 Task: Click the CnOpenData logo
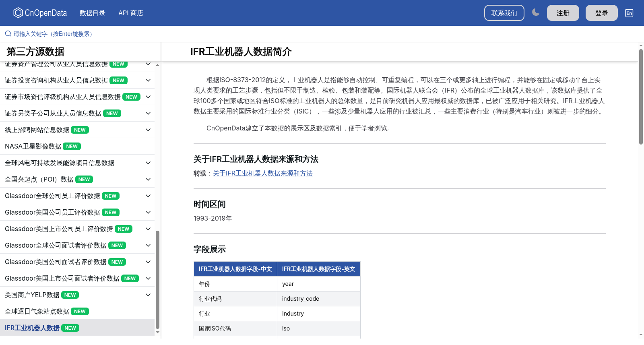tap(40, 13)
